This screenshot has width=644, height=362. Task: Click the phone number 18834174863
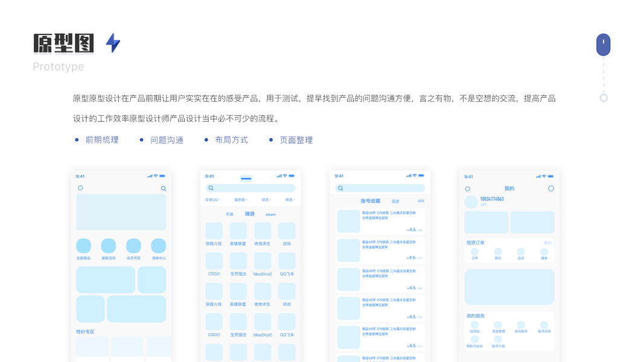point(492,198)
